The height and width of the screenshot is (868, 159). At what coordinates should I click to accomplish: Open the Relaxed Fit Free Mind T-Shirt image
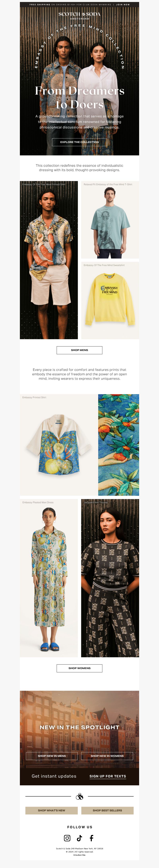pyautogui.click(x=110, y=220)
